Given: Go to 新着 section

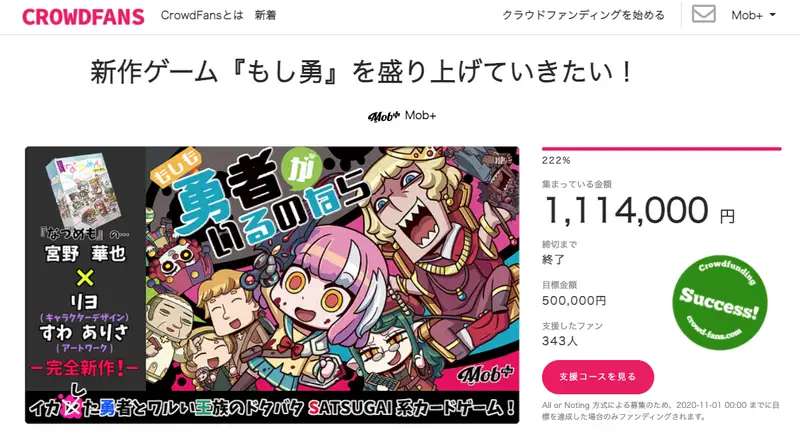Looking at the screenshot, I should [x=265, y=15].
